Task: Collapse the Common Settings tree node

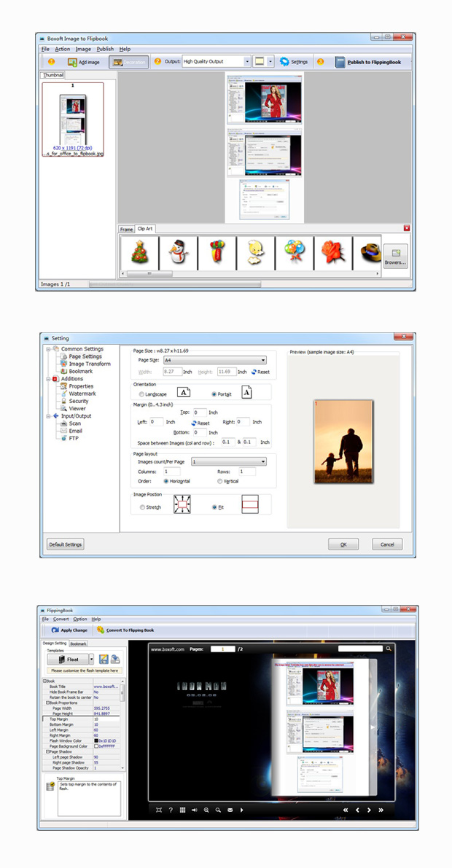Action: pyautogui.click(x=48, y=349)
